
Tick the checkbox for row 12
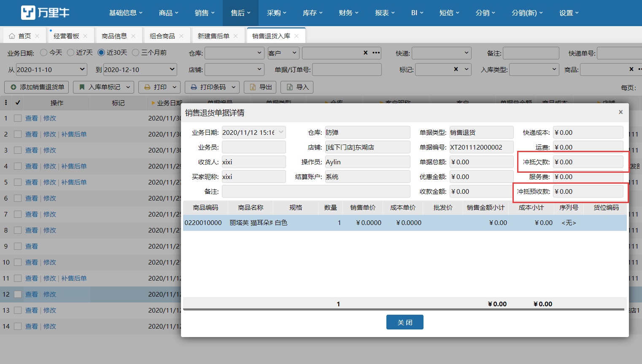[x=18, y=294]
